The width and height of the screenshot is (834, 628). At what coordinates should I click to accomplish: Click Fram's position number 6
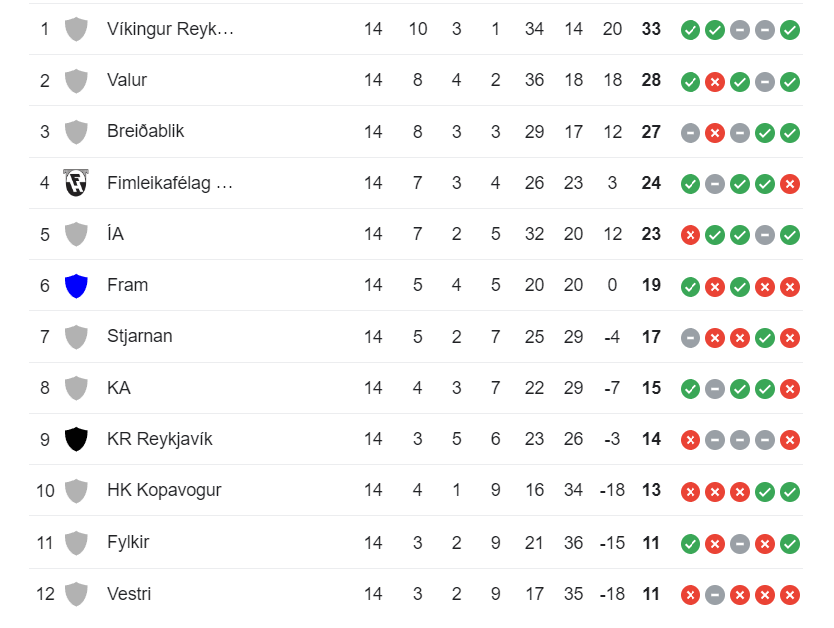coord(44,286)
